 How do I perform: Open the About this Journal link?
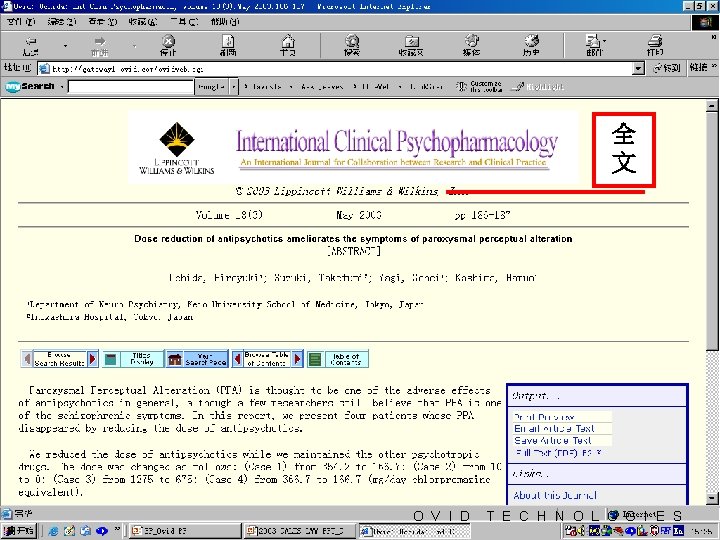tap(555, 495)
